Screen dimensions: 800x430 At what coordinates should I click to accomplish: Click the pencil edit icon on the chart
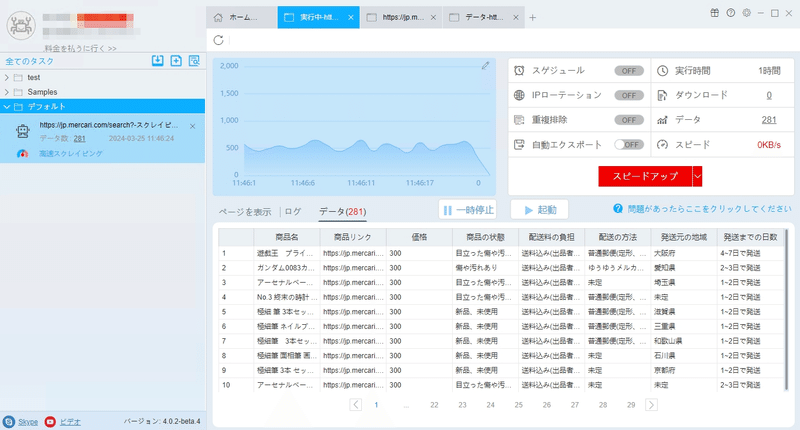485,65
